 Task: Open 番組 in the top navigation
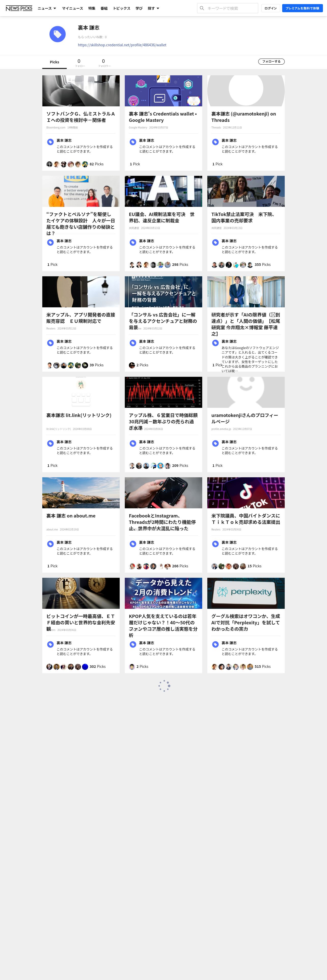tap(104, 8)
